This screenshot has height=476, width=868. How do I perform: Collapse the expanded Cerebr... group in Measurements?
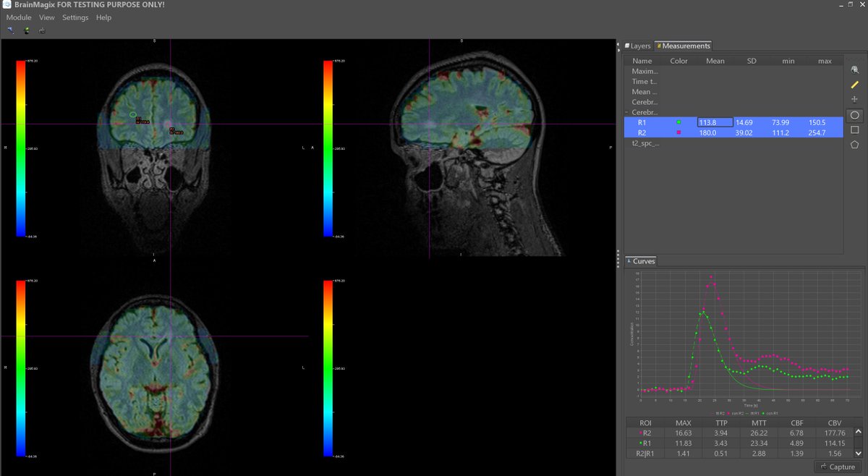pyautogui.click(x=626, y=112)
